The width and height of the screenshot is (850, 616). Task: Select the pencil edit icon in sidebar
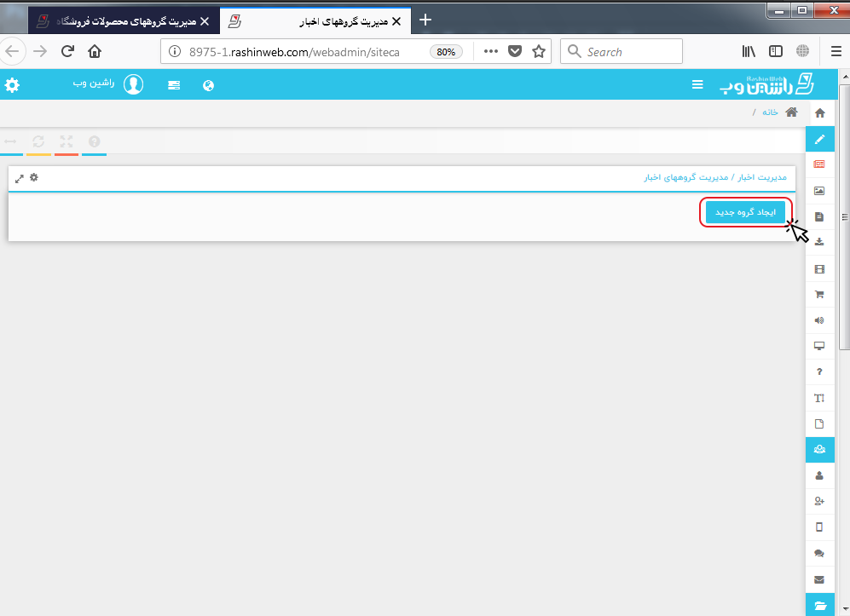click(x=819, y=139)
